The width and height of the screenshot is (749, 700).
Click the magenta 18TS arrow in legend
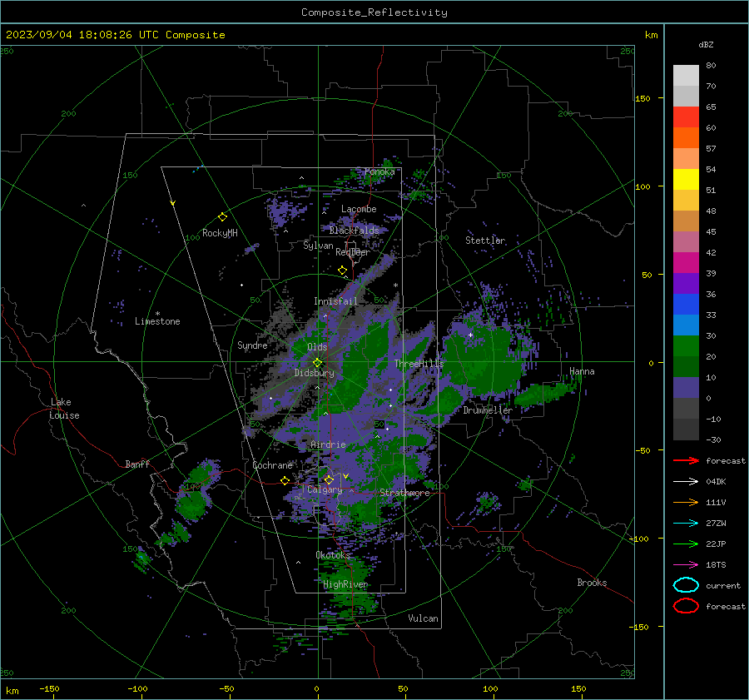686,565
